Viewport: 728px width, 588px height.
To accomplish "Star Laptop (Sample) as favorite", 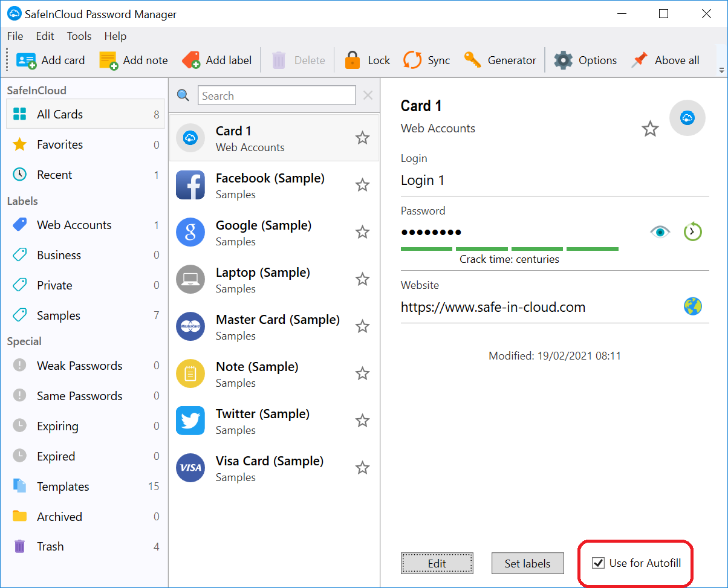I will pos(362,279).
